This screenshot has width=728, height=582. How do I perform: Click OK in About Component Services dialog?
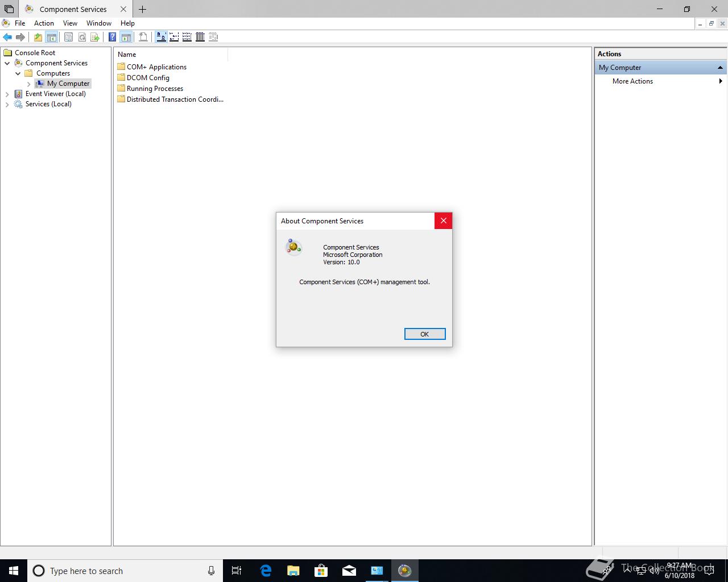pos(425,334)
